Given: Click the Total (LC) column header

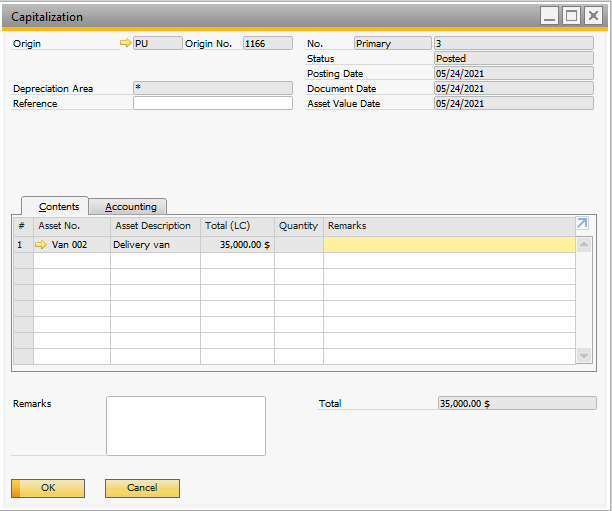Looking at the screenshot, I should click(x=237, y=226).
